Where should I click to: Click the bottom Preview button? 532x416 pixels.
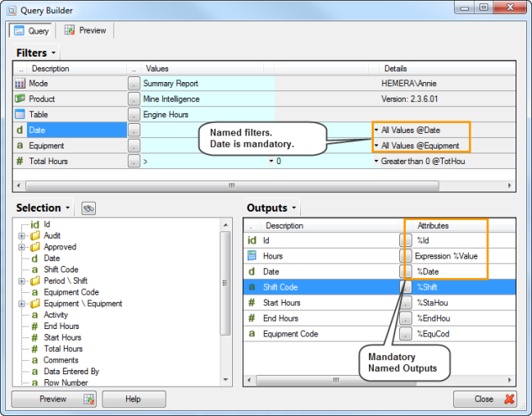[x=54, y=399]
